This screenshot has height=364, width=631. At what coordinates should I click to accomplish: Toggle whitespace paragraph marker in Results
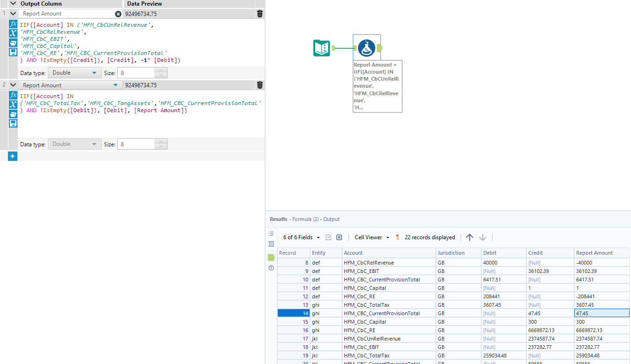pyautogui.click(x=397, y=237)
